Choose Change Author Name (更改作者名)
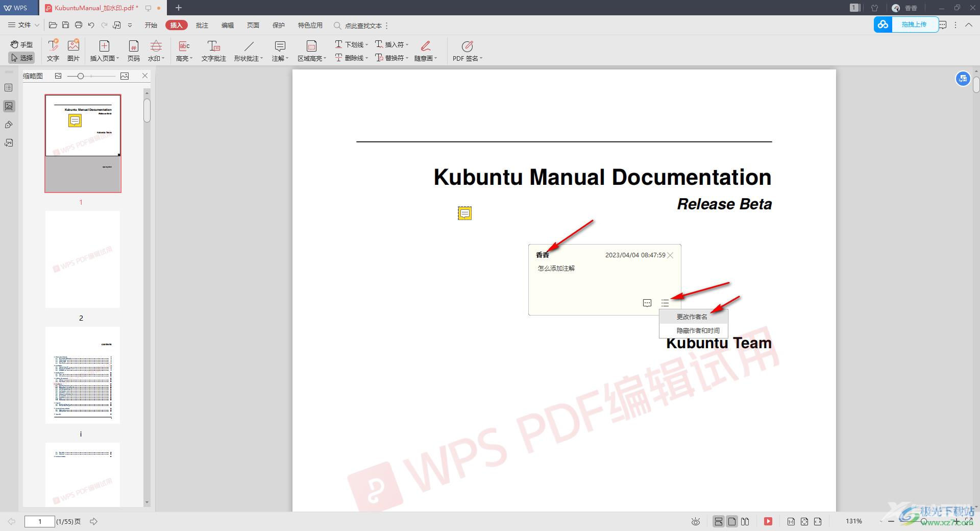Screen dimensions: 980x531 pyautogui.click(x=694, y=317)
